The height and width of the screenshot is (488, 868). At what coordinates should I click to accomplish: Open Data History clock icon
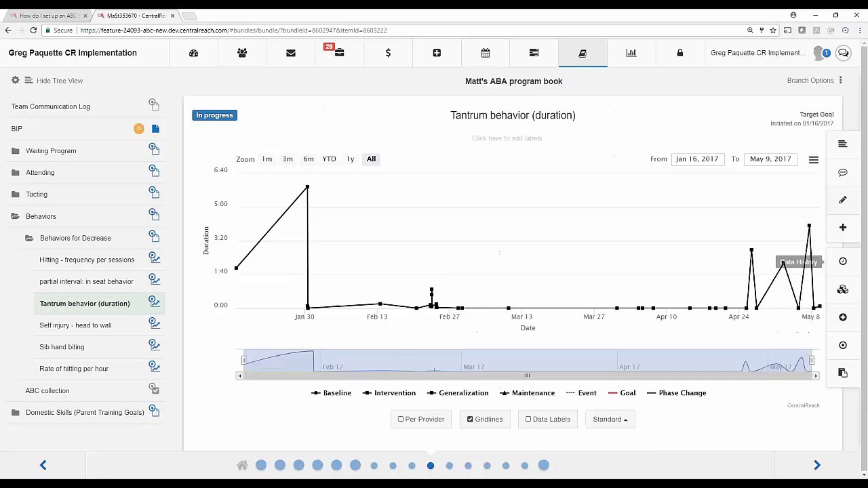[x=843, y=262]
